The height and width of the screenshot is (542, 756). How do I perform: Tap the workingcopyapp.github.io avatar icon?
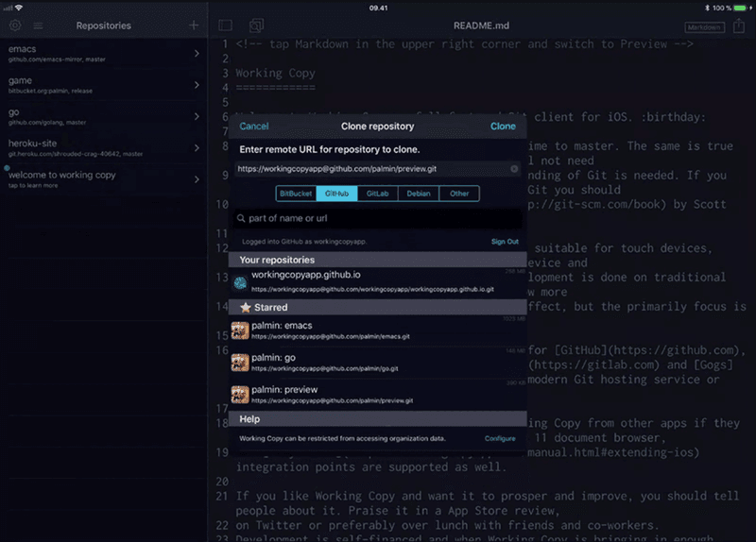point(240,283)
